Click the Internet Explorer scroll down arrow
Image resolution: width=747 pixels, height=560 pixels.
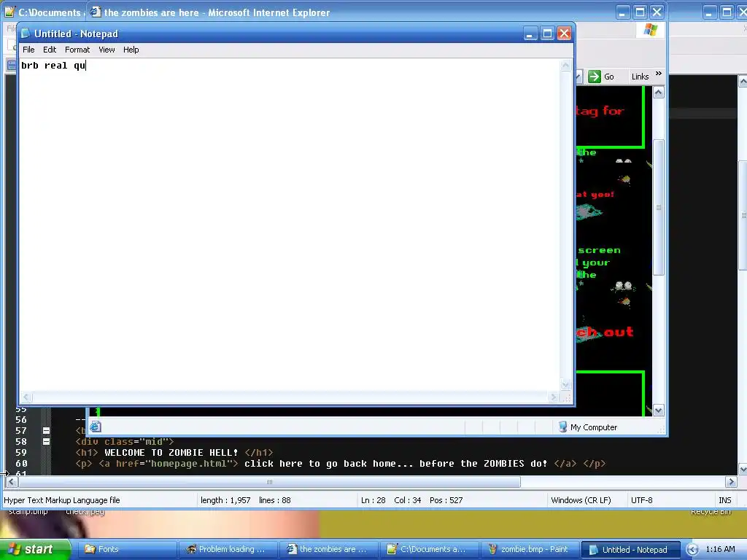(x=659, y=410)
